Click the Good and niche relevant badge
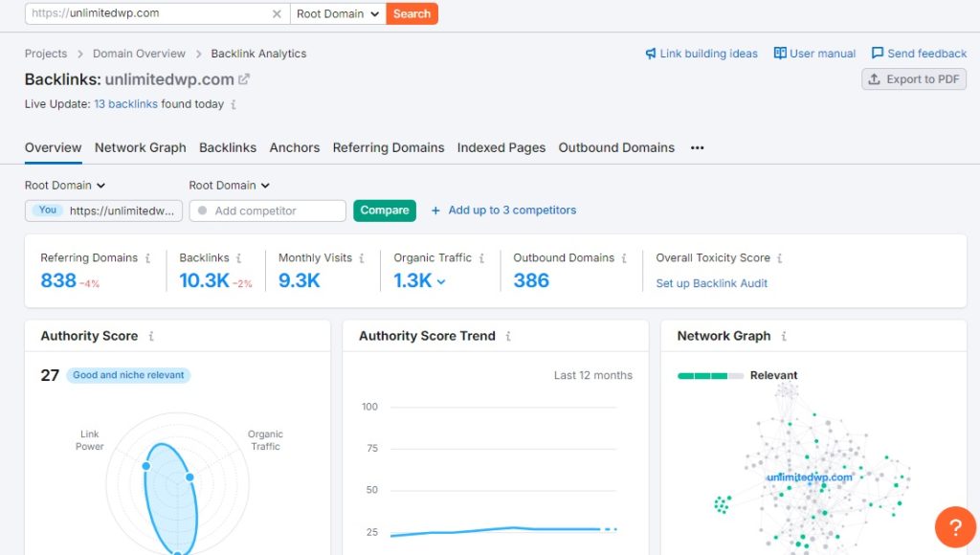 (x=128, y=375)
